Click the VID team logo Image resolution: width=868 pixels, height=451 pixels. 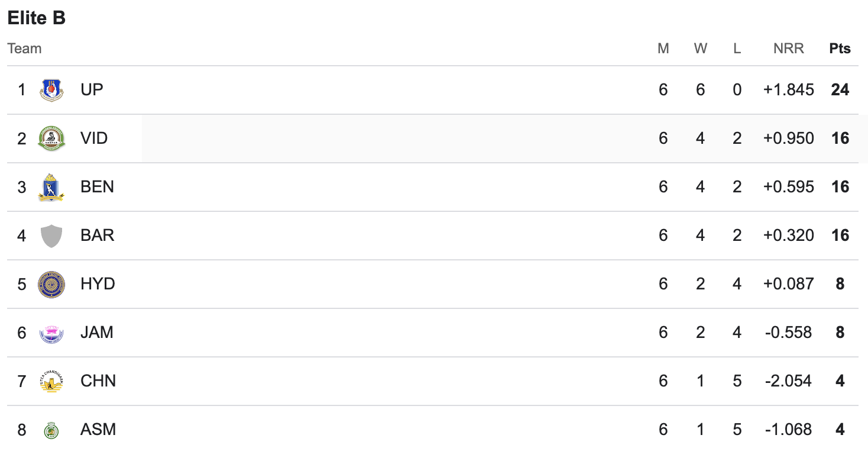pyautogui.click(x=51, y=138)
